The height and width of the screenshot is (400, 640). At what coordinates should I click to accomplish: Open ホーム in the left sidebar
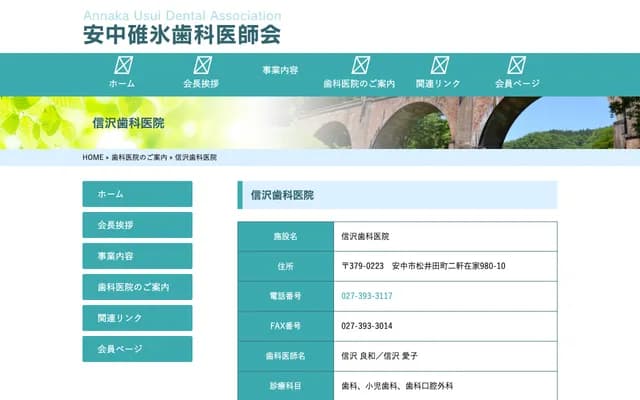pos(137,194)
